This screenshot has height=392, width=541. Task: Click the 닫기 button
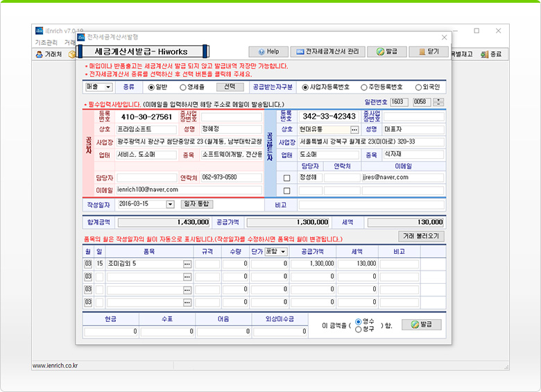point(429,52)
